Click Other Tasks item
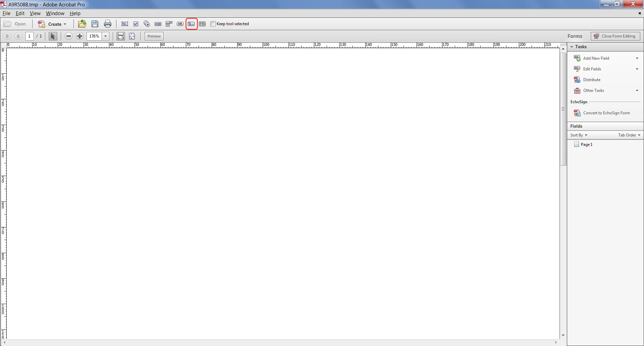The height and width of the screenshot is (346, 644). [594, 90]
